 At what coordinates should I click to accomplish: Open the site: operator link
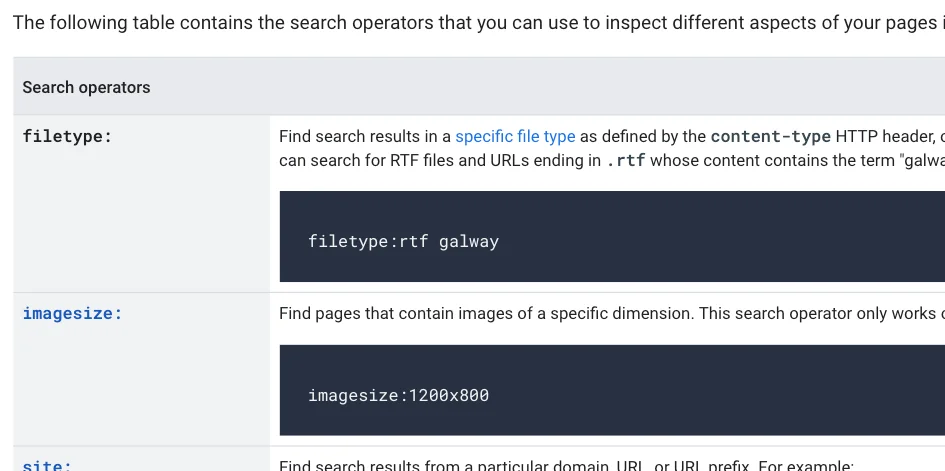[47, 466]
